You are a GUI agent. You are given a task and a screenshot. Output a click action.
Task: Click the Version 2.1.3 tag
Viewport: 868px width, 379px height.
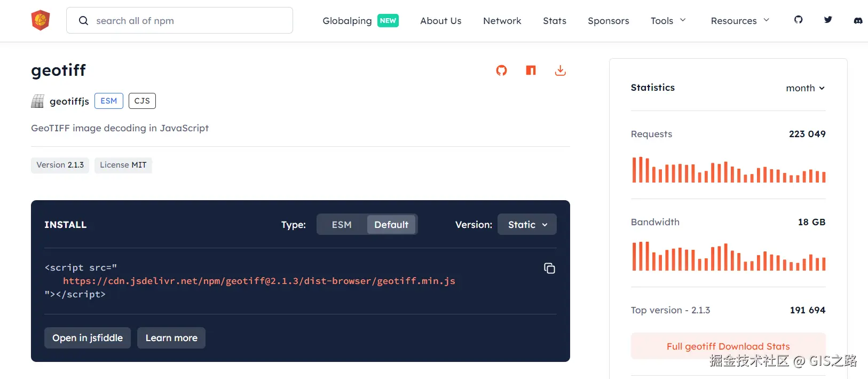pyautogui.click(x=60, y=165)
